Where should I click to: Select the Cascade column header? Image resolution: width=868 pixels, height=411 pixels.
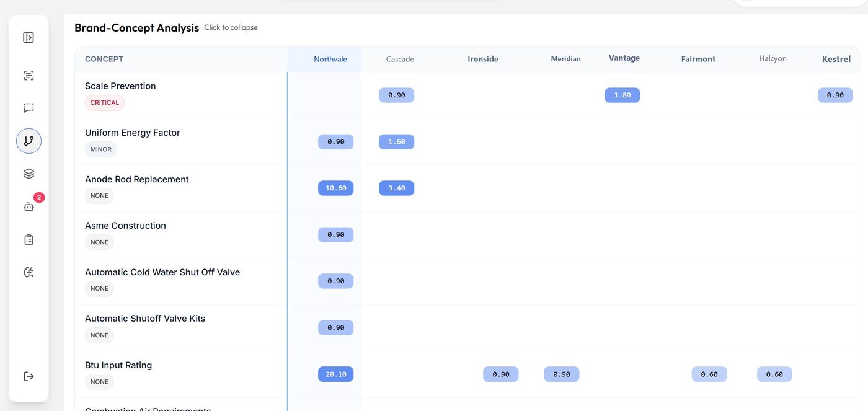(400, 59)
